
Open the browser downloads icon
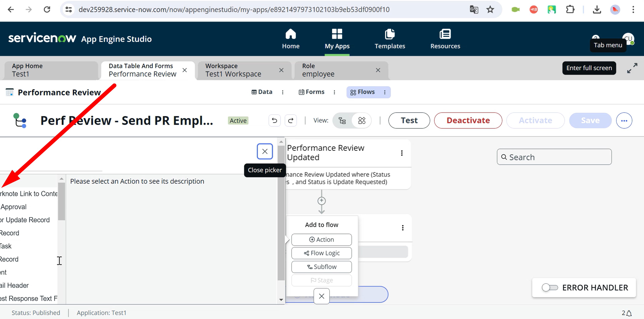(597, 9)
